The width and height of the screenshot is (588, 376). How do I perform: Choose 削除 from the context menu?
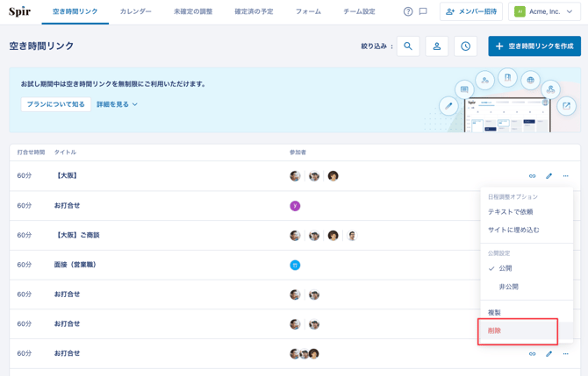(495, 331)
